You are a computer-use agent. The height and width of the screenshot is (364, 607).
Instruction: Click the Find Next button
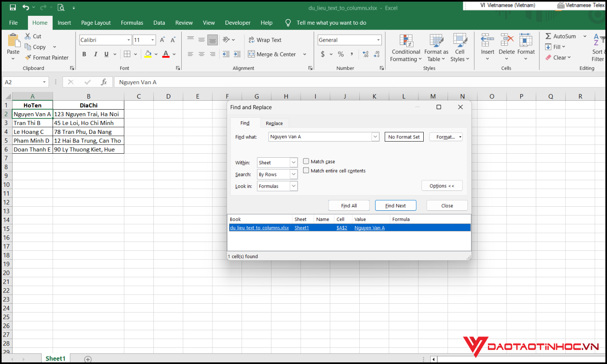point(395,205)
